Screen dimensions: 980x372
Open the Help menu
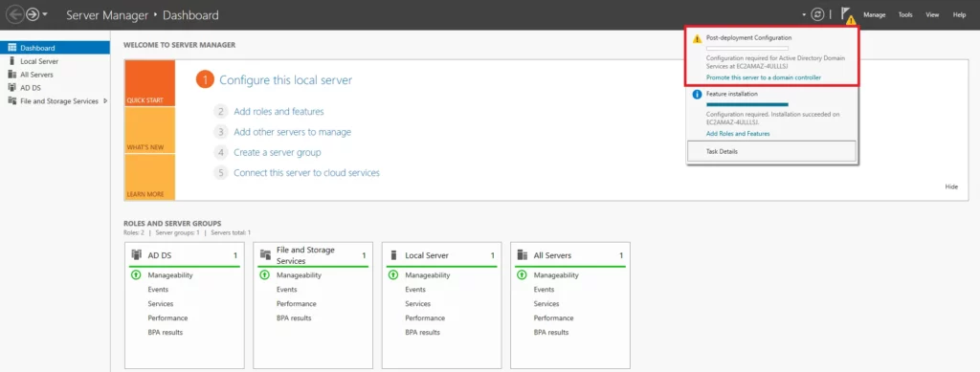click(959, 14)
